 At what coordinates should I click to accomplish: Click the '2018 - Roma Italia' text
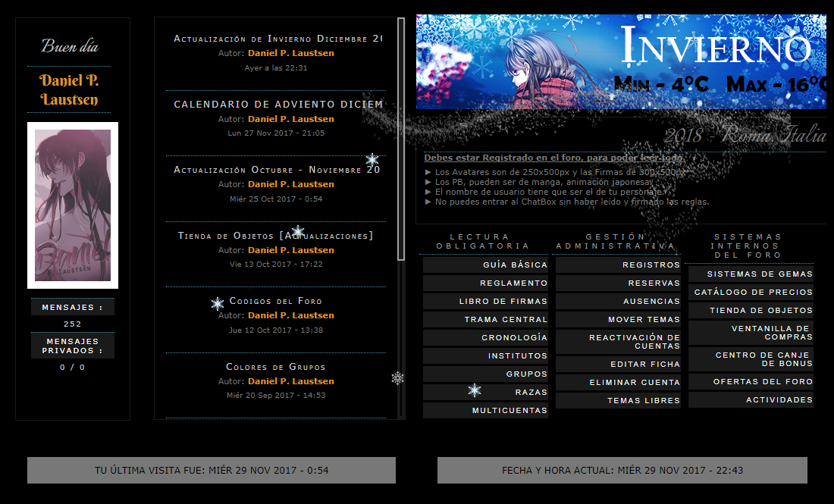[x=745, y=135]
